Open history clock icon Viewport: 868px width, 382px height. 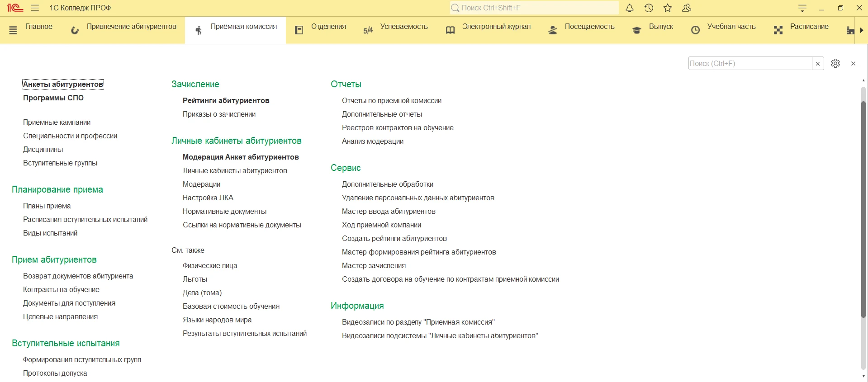click(x=649, y=8)
